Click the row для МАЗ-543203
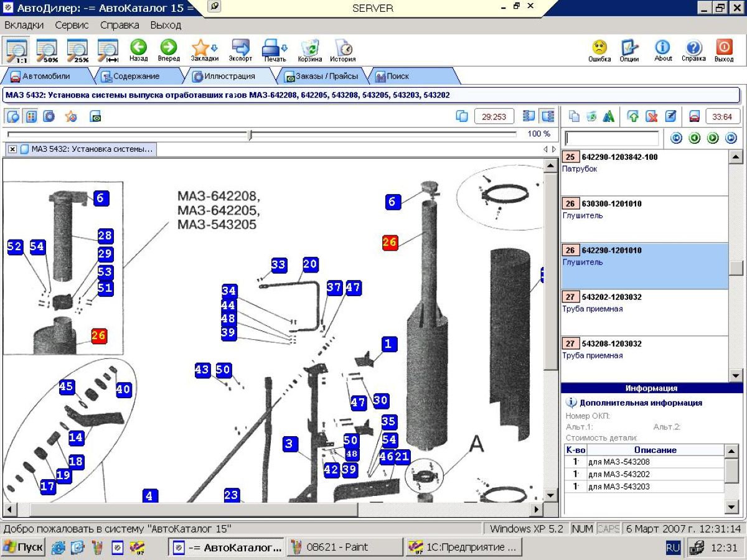 644,487
